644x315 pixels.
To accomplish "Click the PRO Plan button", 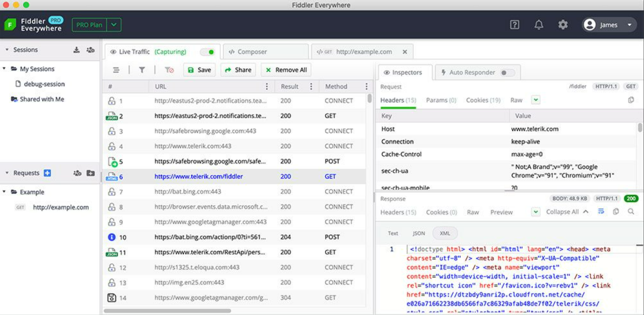I will tap(89, 25).
